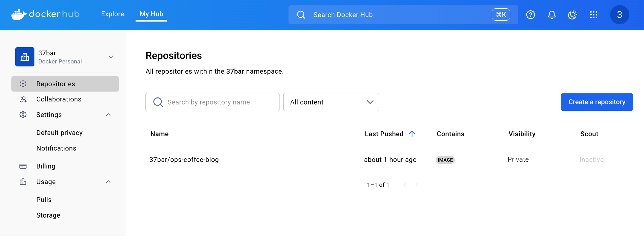
Task: Click the Last Pushed sort arrow
Action: [412, 134]
